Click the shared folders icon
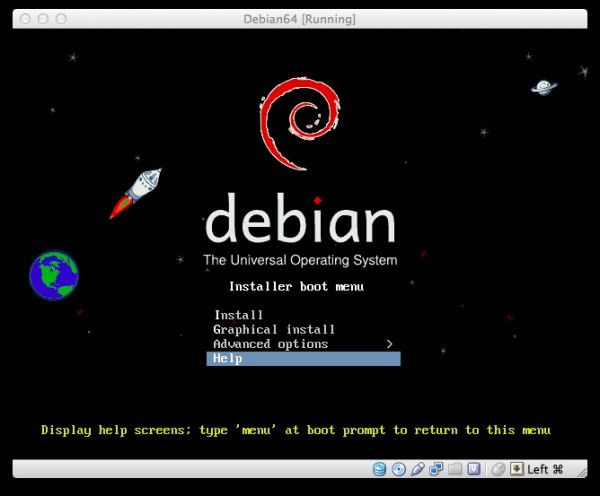The width and height of the screenshot is (600, 496). [455, 469]
